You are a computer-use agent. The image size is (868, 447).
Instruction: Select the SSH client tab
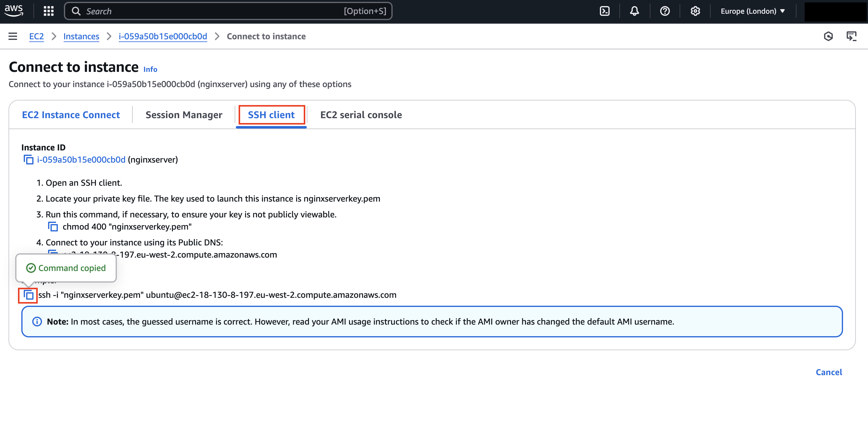271,114
